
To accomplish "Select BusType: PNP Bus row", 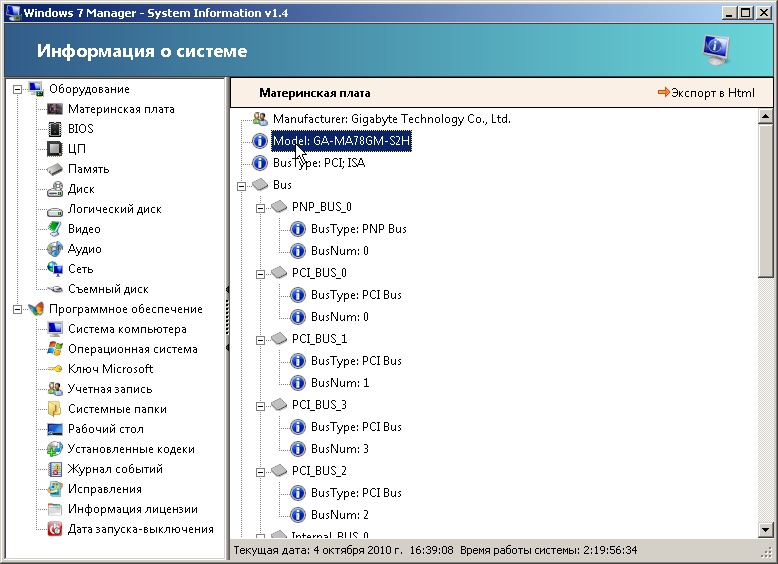I will click(358, 229).
